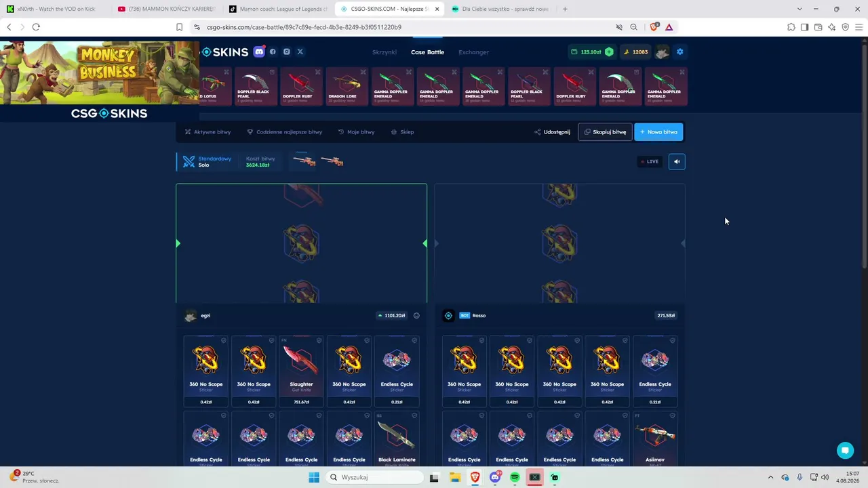The width and height of the screenshot is (868, 488).
Task: Bookmark this page
Action: 179,27
